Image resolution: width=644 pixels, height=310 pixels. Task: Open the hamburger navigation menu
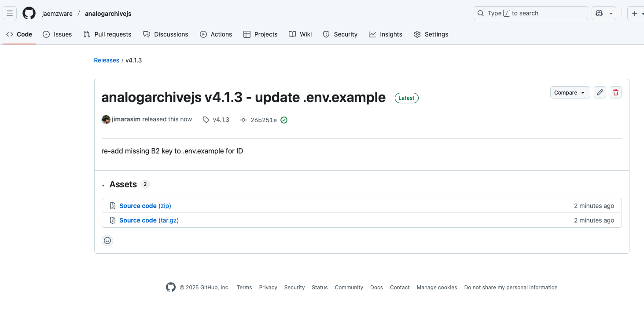tap(10, 13)
